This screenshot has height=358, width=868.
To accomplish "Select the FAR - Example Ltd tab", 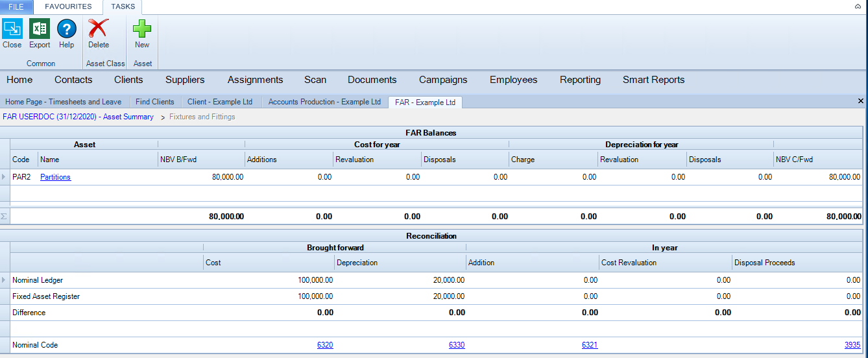I will point(425,102).
